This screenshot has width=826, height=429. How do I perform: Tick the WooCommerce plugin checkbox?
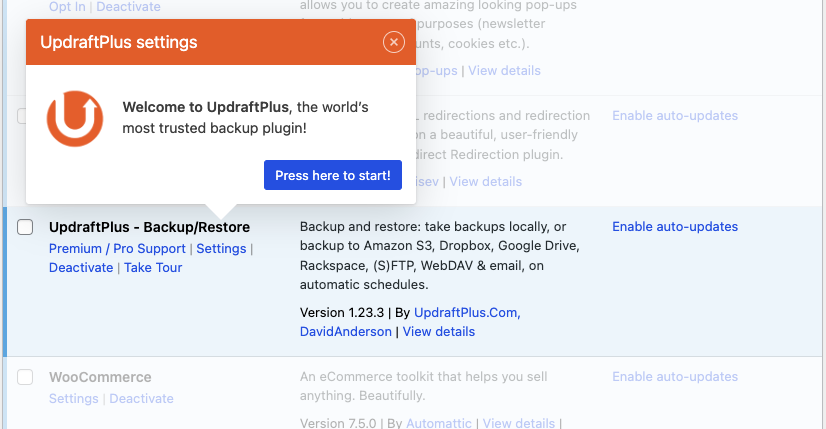(x=25, y=377)
